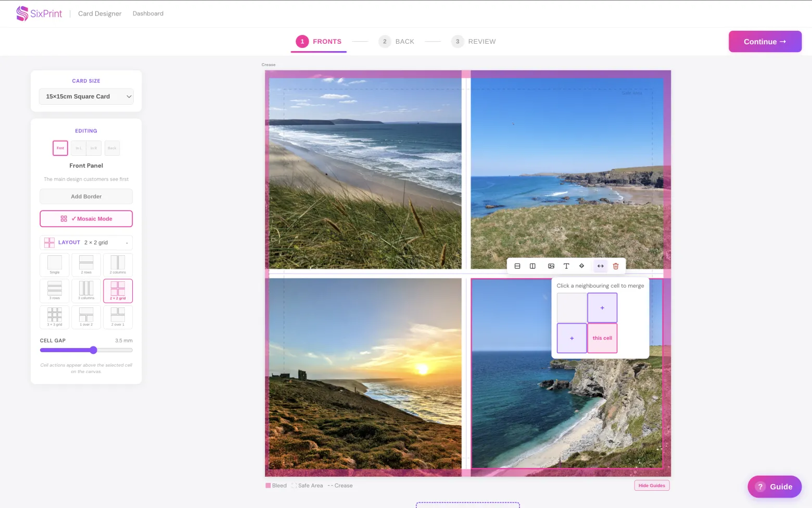Click the Add Border button
Screen dimensions: 812x508
(86, 196)
